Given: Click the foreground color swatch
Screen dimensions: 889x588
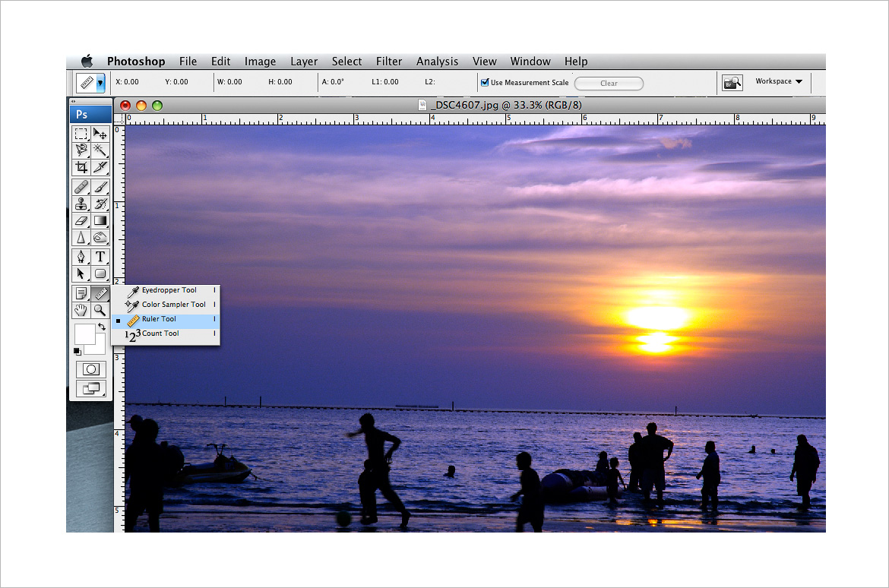Looking at the screenshot, I should 83,333.
